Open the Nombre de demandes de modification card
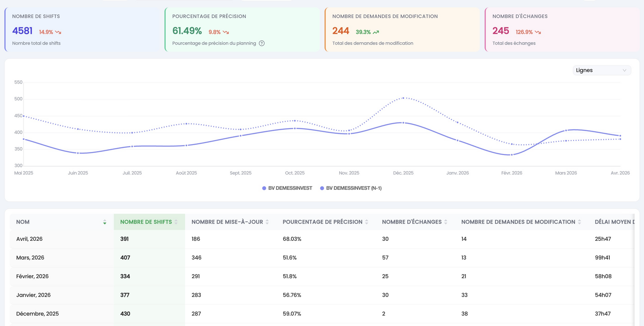 (x=402, y=29)
